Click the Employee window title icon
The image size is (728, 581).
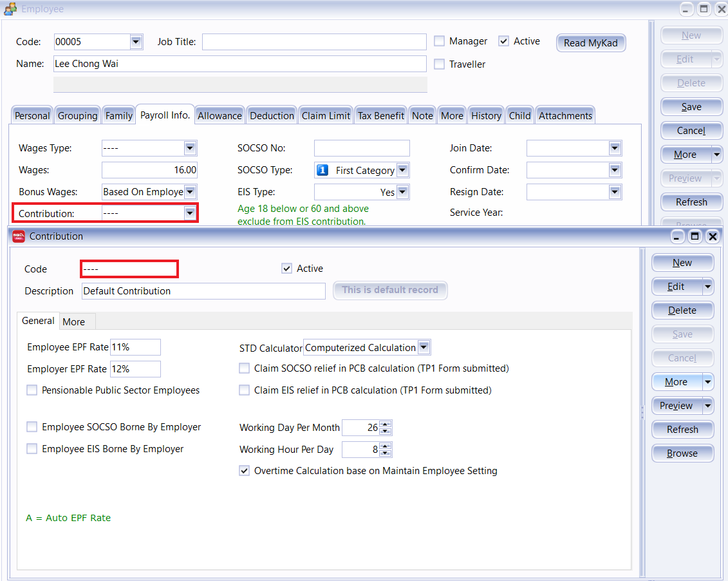10,9
